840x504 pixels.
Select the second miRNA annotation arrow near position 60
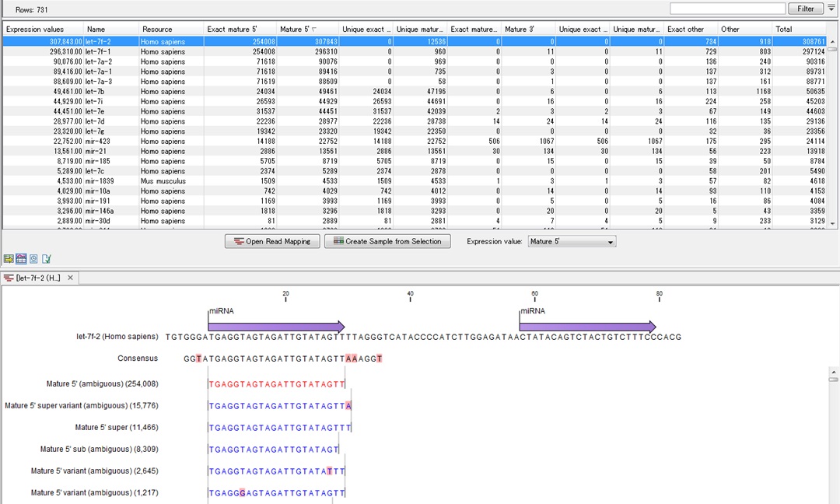(588, 327)
